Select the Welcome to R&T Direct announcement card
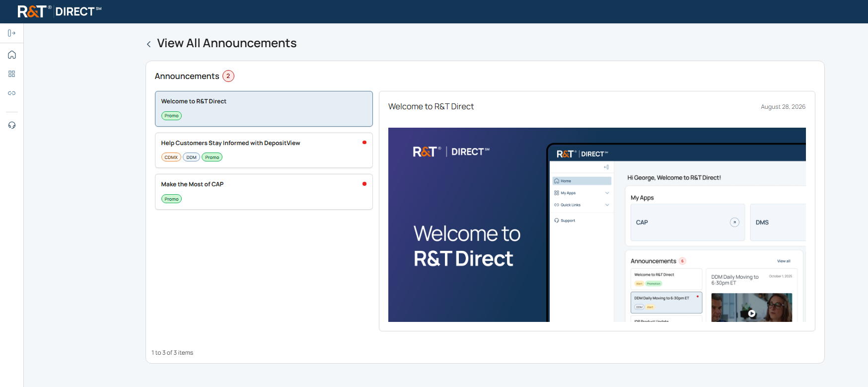The width and height of the screenshot is (868, 387). [264, 109]
